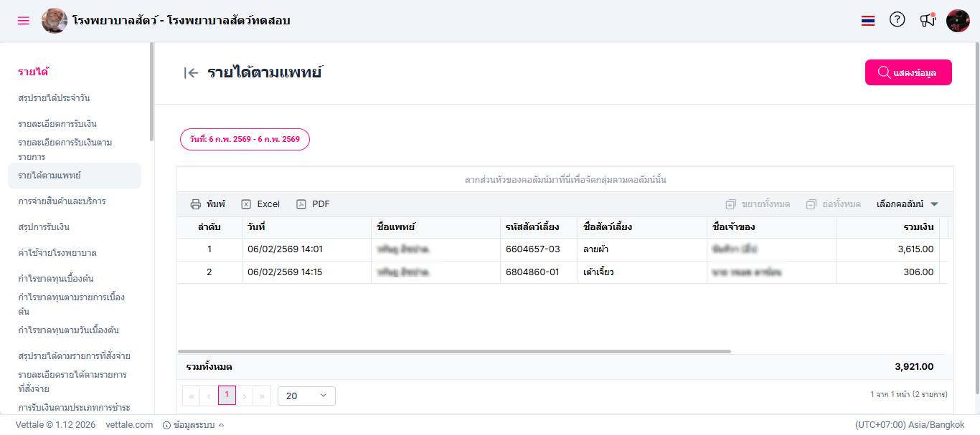Open ค่าใช้จ่ายโรงพยาบาล in the sidebar menu
Viewport: 980px width, 435px height.
point(57,253)
